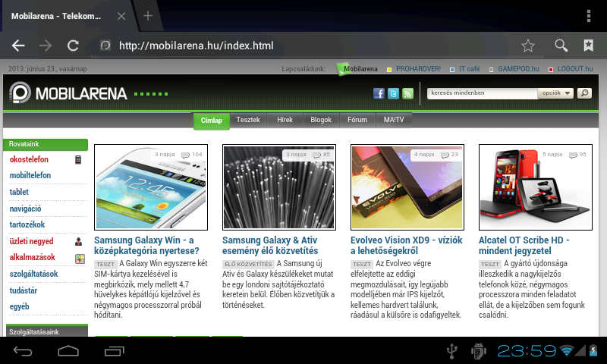Reload the page with refresh icon
Screen dimensions: 607x364
click(73, 45)
